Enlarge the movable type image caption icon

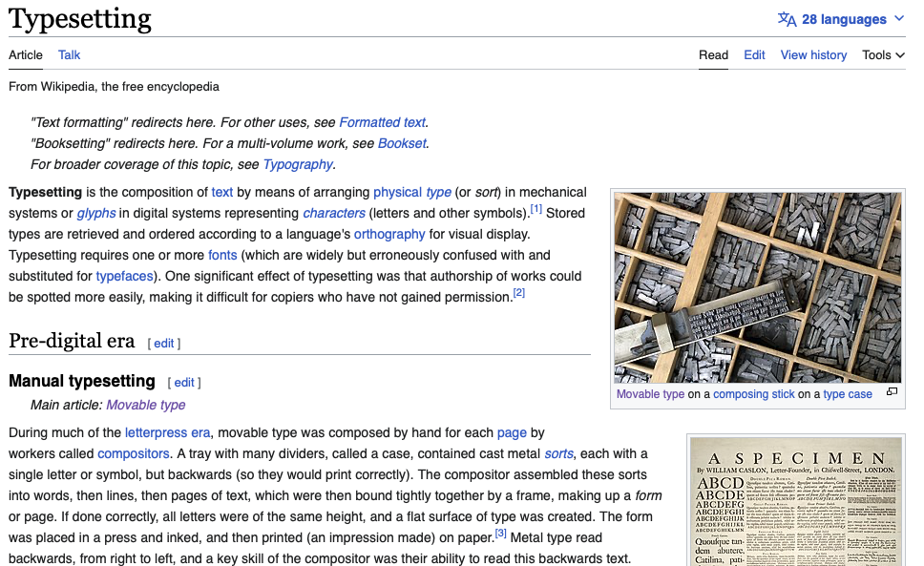point(892,391)
